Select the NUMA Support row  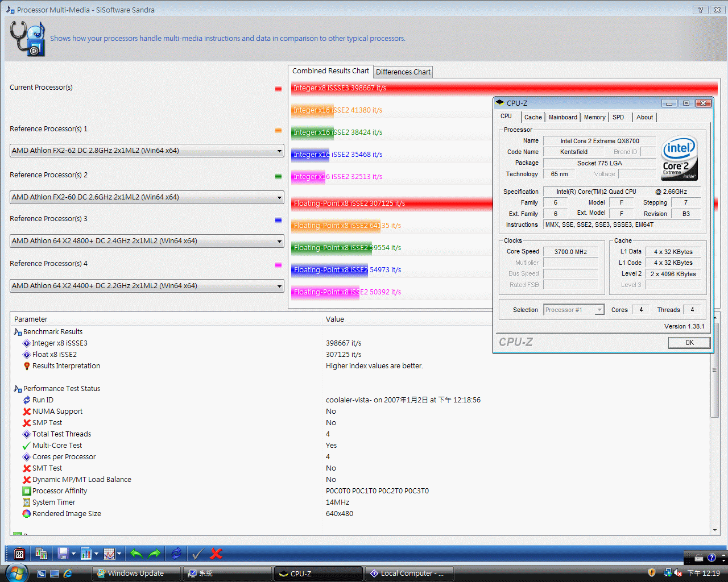(57, 411)
